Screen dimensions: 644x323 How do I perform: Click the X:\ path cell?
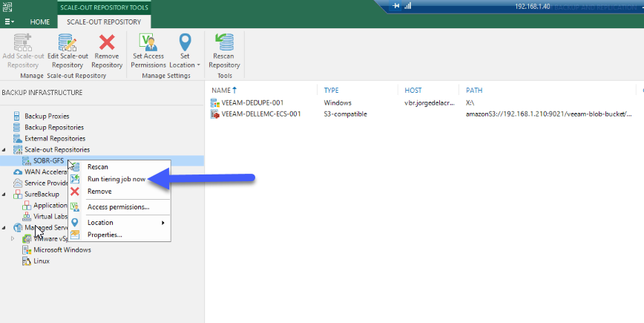(470, 103)
